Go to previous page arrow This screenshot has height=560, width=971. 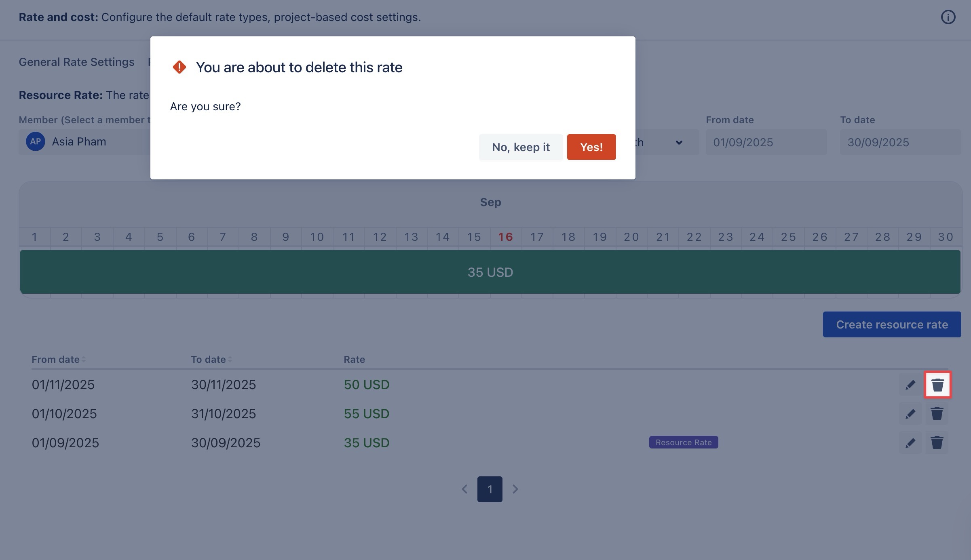tap(465, 489)
